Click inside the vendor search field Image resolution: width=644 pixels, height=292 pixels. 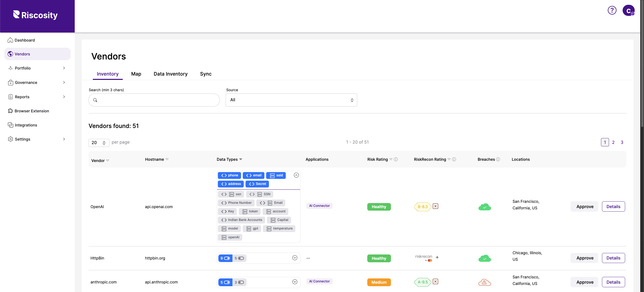154,100
